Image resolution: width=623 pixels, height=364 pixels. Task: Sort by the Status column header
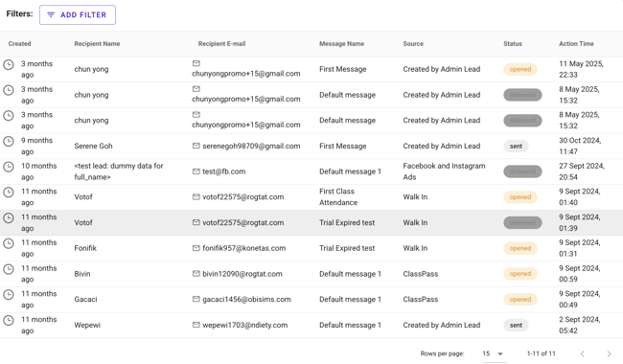(513, 44)
